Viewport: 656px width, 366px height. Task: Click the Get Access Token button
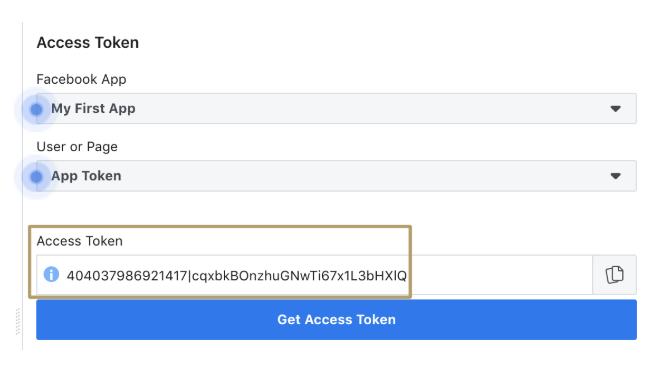(x=336, y=320)
